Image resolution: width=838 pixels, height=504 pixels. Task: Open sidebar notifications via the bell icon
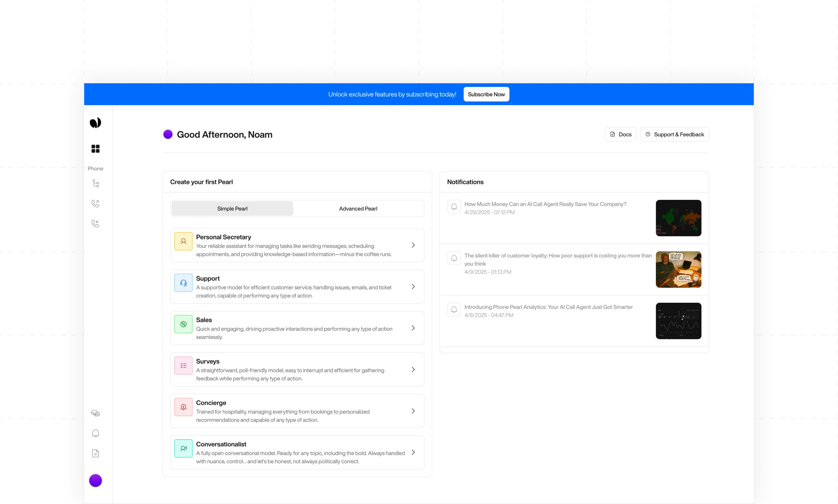[95, 433]
